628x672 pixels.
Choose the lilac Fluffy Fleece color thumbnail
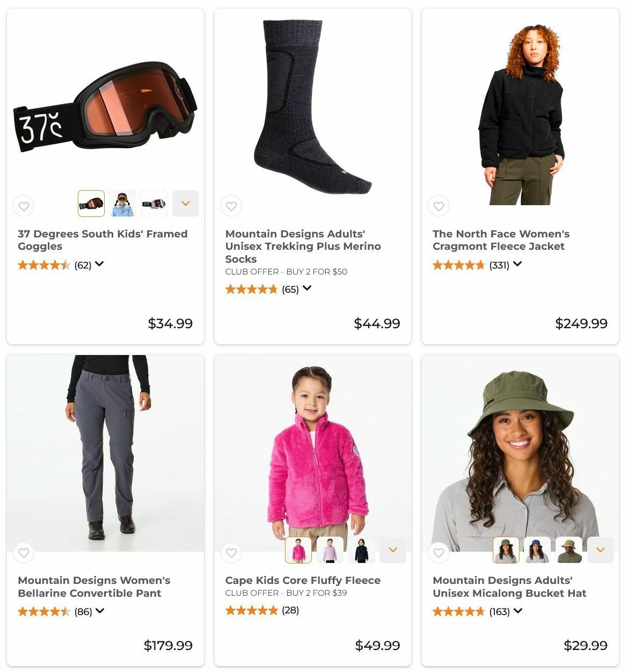[330, 550]
